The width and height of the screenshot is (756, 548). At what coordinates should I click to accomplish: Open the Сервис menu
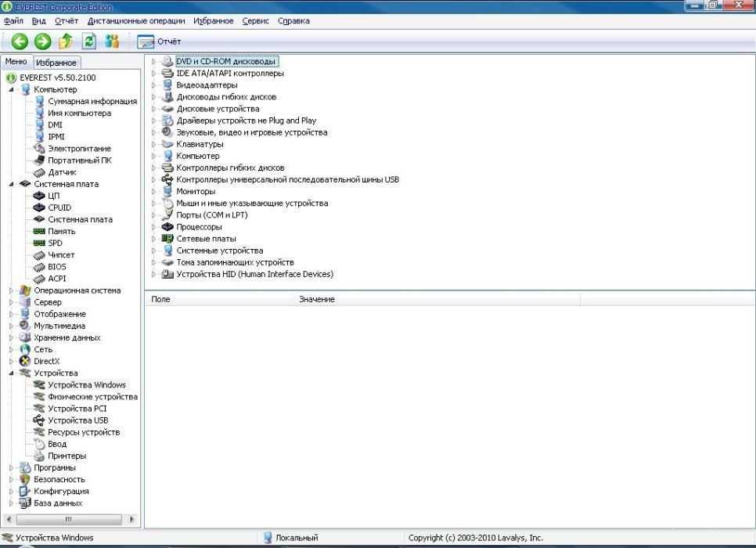click(255, 20)
